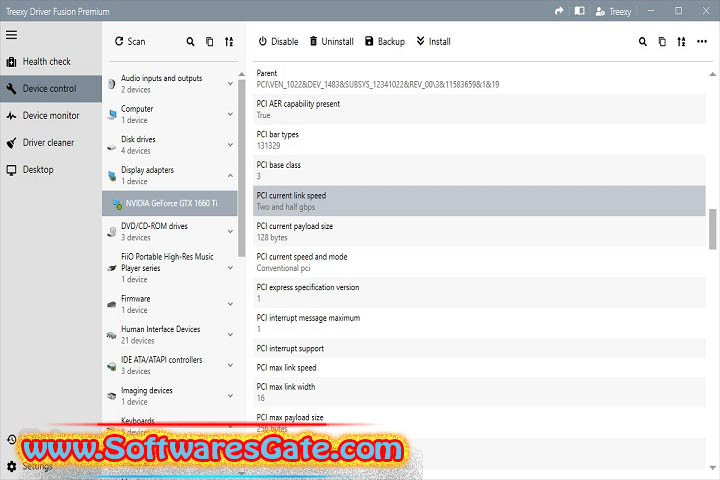Select PCI express specification version row
Screen dimensions: 720x480
[x=479, y=293]
